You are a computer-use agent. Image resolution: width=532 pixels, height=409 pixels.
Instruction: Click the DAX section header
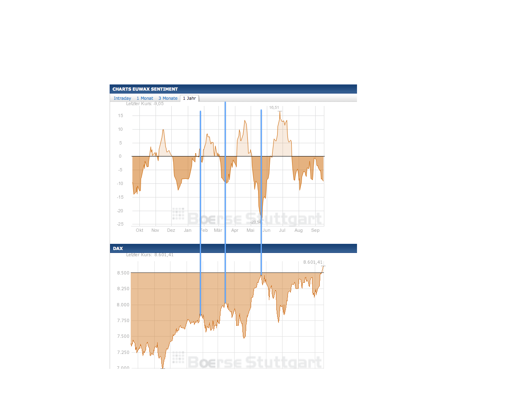[118, 248]
